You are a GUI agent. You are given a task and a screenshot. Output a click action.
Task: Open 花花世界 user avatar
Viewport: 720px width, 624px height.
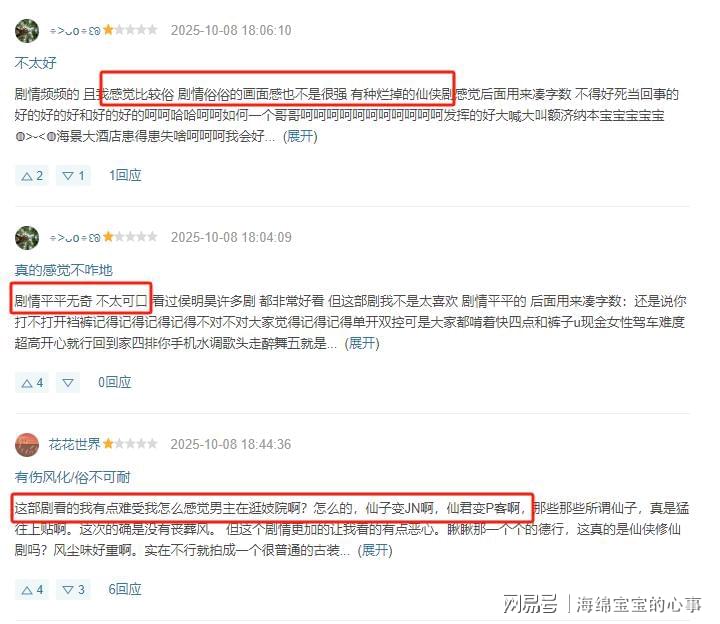click(27, 444)
